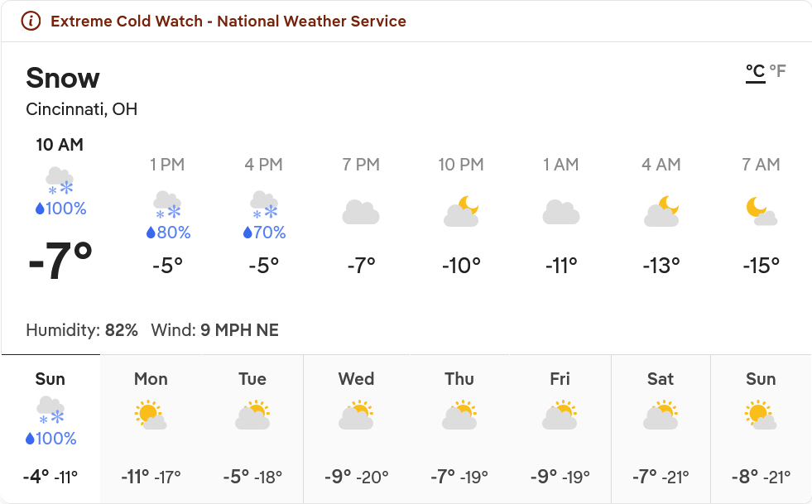The width and height of the screenshot is (812, 504).
Task: Click the 4 PM snow icon
Action: (264, 204)
